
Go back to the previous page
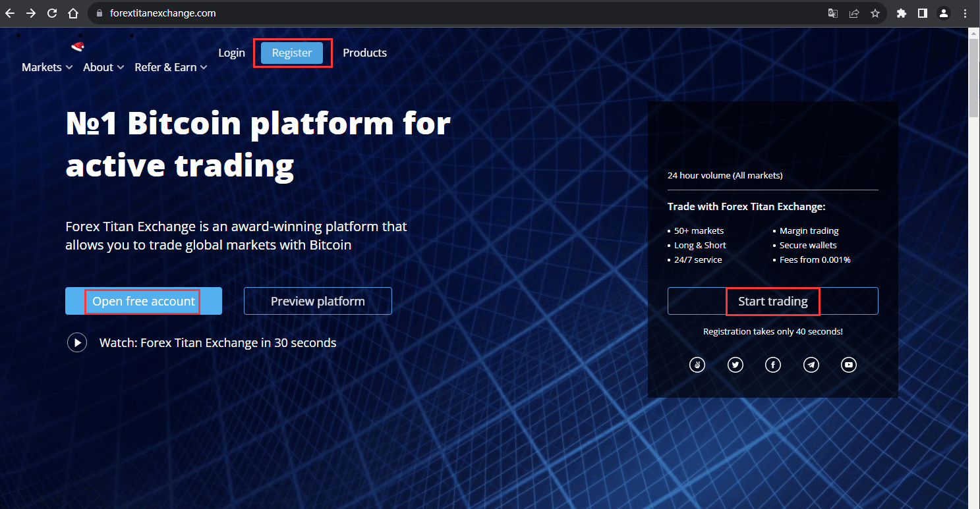click(10, 13)
